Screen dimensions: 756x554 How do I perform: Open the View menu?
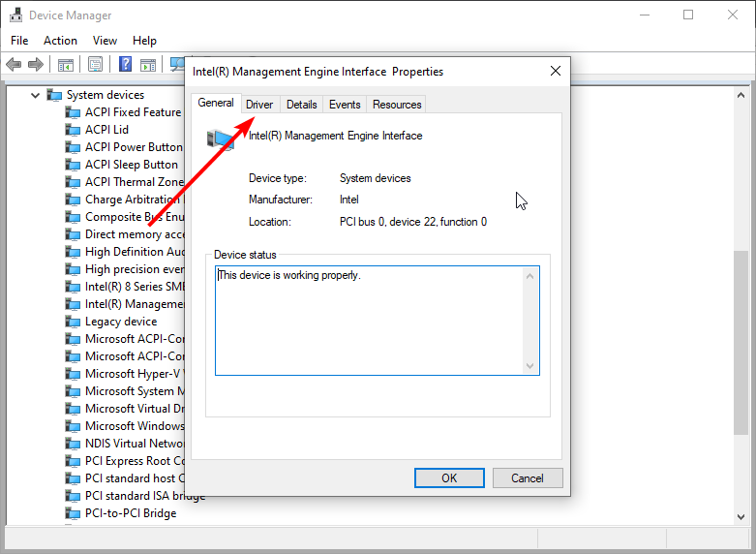point(105,41)
